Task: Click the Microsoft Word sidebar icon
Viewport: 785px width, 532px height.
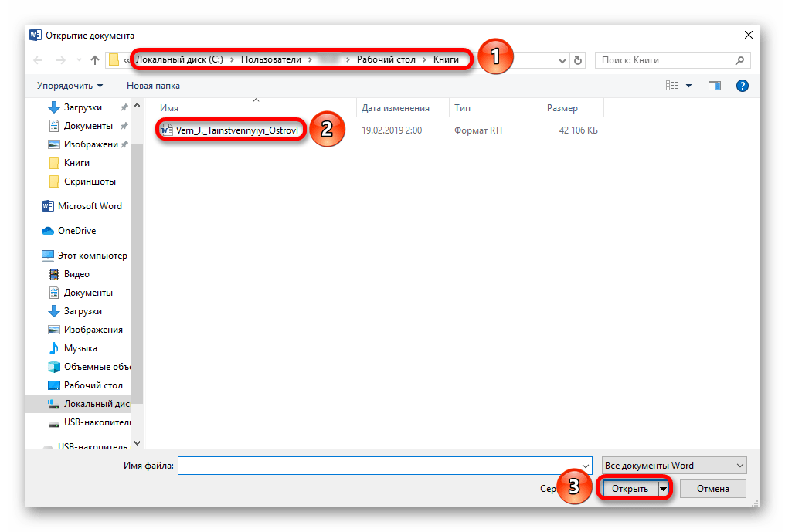Action: pyautogui.click(x=48, y=205)
